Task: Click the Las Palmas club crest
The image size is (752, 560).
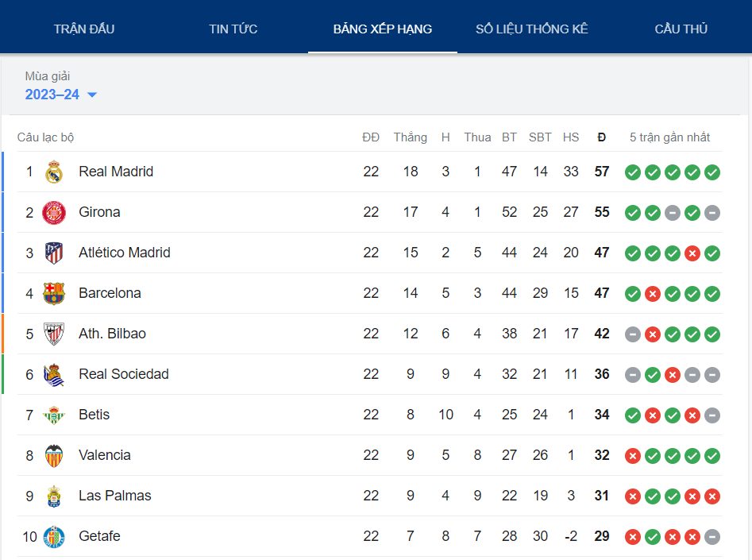Action: 54,496
